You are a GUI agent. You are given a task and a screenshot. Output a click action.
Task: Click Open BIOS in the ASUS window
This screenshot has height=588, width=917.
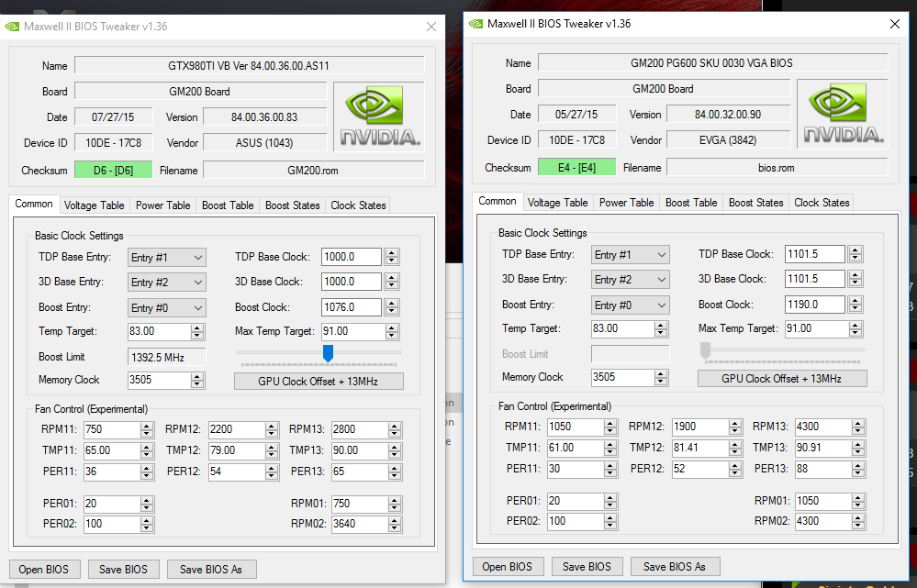tap(45, 569)
